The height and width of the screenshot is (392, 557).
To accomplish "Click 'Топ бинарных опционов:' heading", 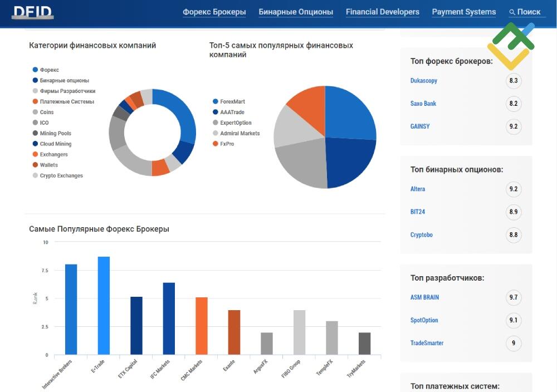I will [x=457, y=170].
